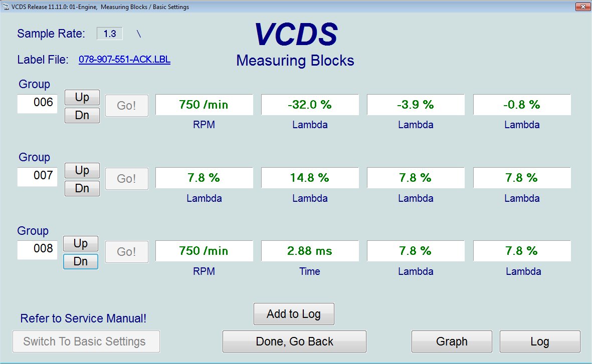This screenshot has height=364, width=592.
Task: Select the -0.8 % Lambda value
Action: [x=522, y=105]
